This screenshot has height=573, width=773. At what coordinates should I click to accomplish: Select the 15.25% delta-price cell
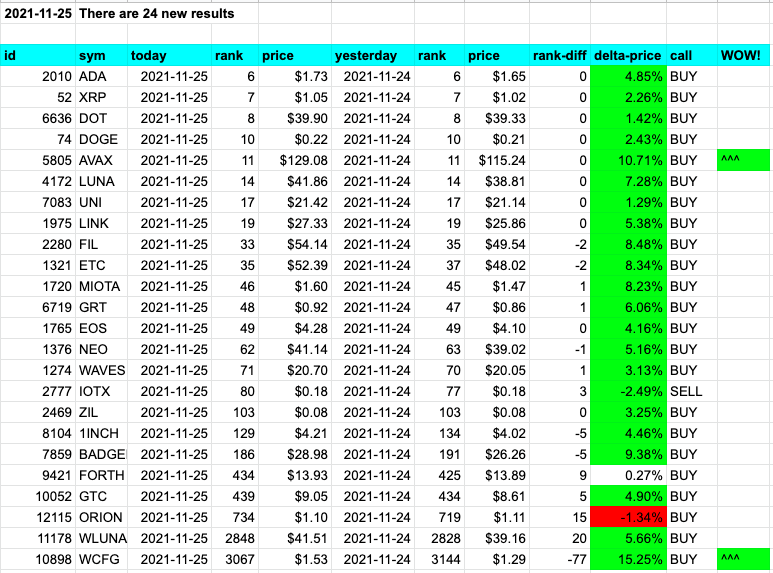(629, 559)
